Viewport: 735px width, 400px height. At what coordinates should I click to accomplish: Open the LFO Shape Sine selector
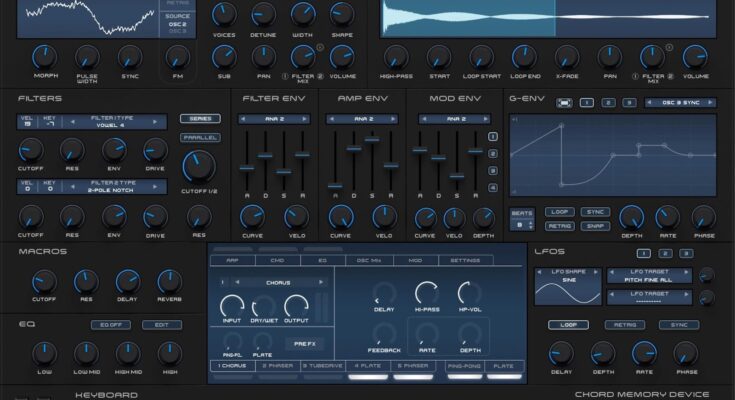coord(566,274)
